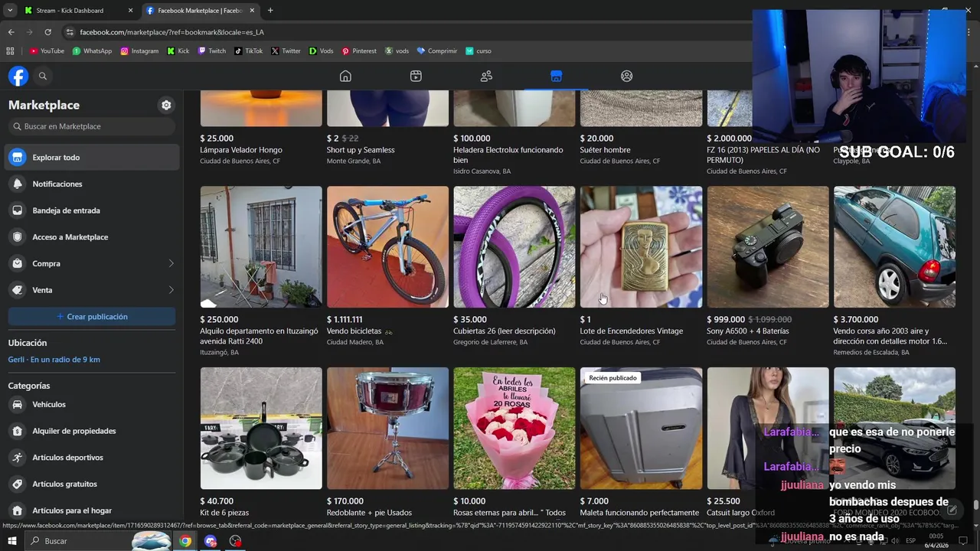Open the Comprimir bookmark
Viewport: 980px width, 551px height.
(x=436, y=51)
